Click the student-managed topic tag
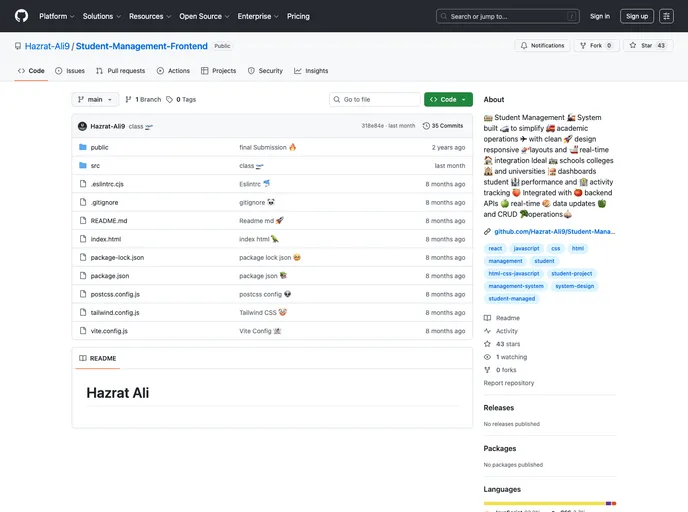688x512 pixels. (512, 299)
